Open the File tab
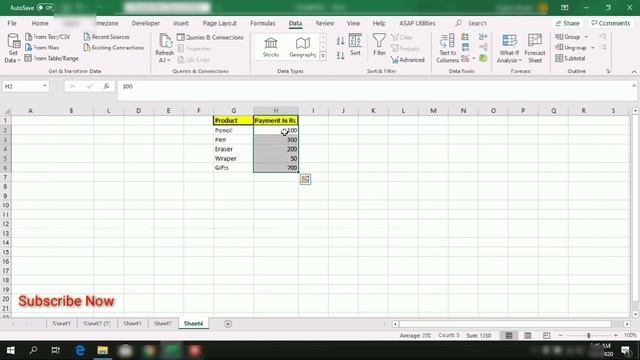640x360 pixels. (x=12, y=23)
